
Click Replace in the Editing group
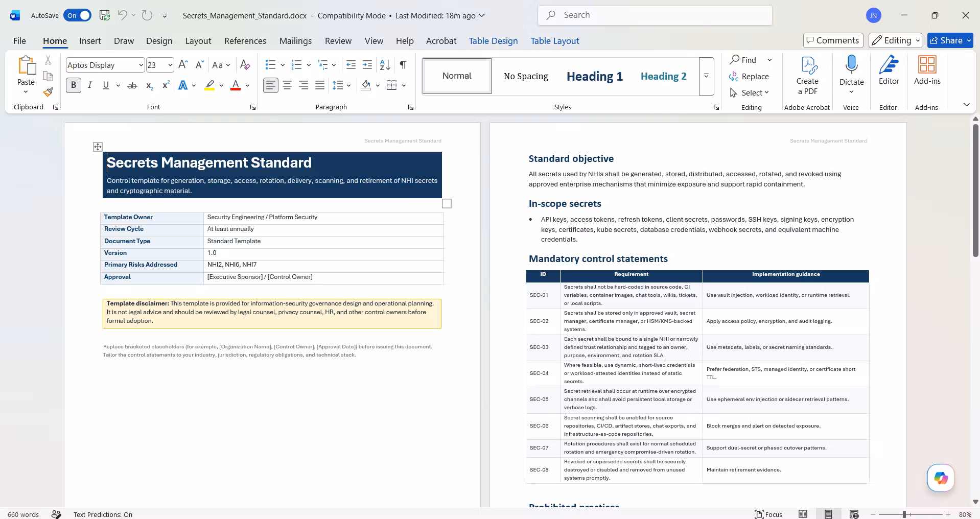(749, 76)
